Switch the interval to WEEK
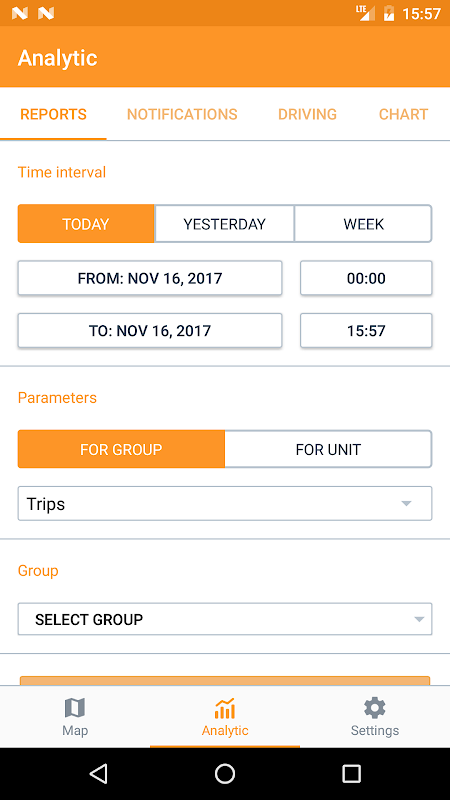Viewport: 450px width, 800px height. pyautogui.click(x=363, y=224)
